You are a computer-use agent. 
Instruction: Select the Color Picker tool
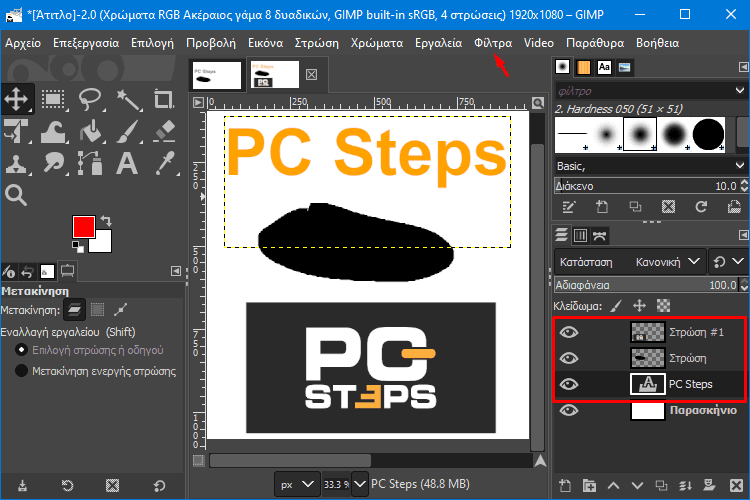165,163
